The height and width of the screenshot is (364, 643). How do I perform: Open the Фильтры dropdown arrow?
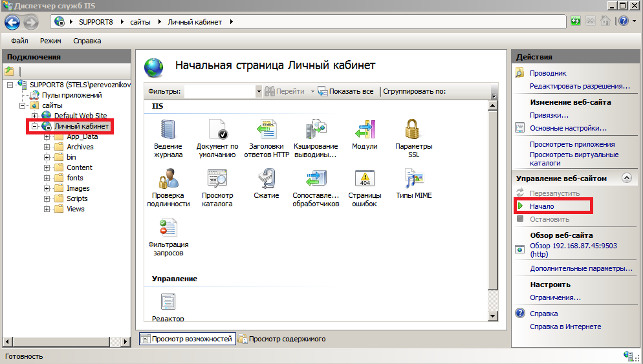pyautogui.click(x=258, y=91)
